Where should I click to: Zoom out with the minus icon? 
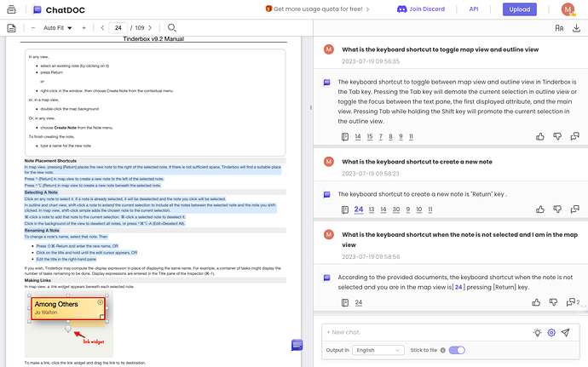pos(33,28)
